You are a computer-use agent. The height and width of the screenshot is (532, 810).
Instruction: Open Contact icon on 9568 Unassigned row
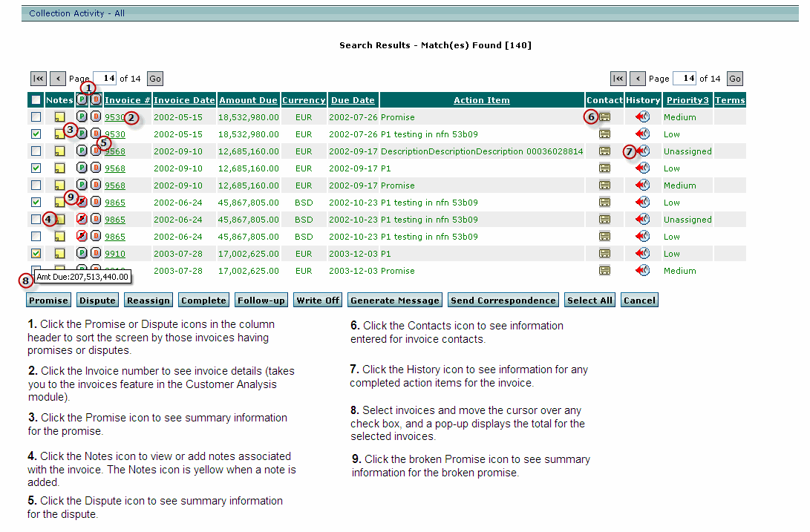coord(604,151)
